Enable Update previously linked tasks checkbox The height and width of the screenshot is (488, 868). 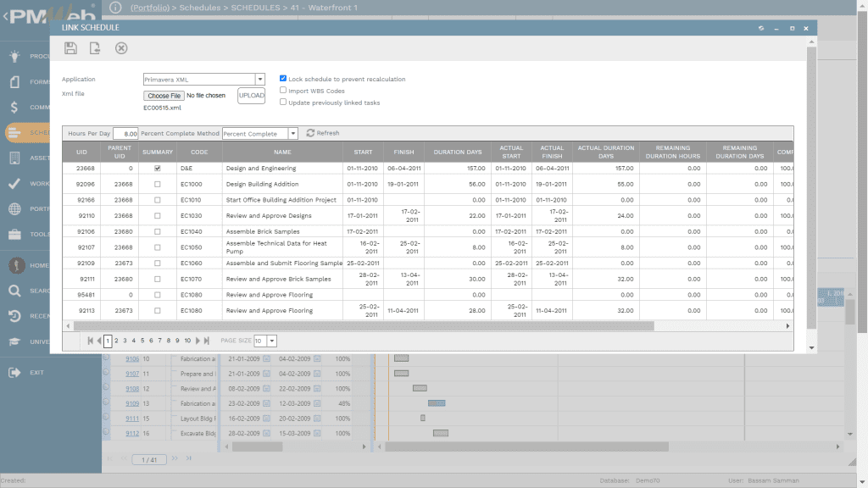[283, 102]
